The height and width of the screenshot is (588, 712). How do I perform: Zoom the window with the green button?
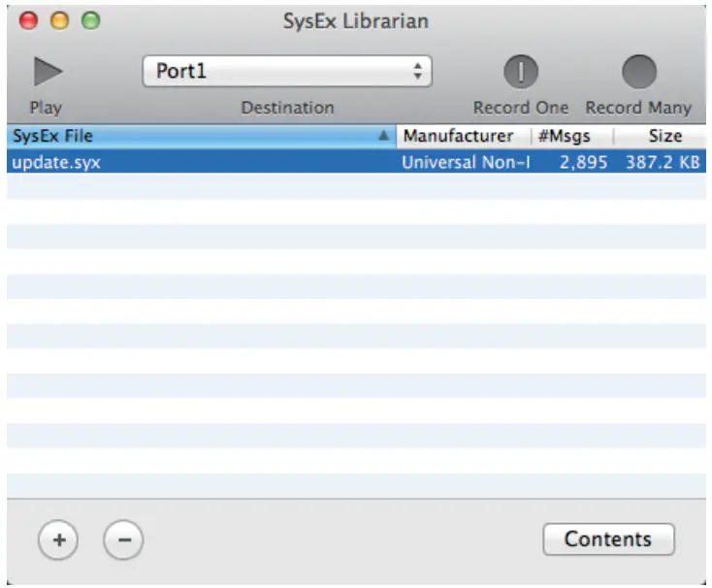coord(91,21)
